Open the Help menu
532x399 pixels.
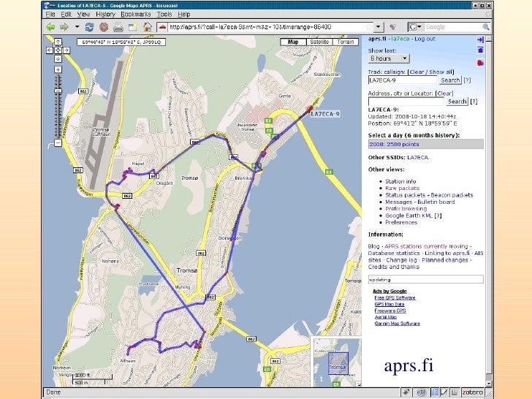click(184, 15)
